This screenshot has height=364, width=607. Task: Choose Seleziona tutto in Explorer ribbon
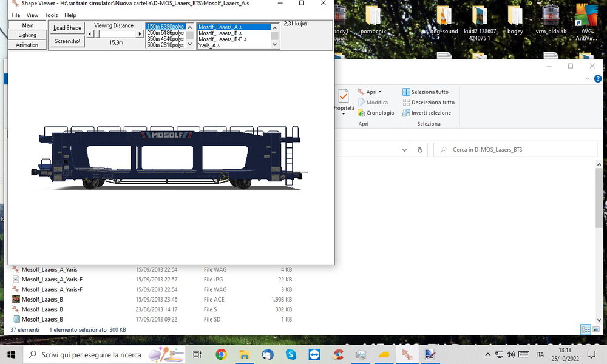coord(426,92)
